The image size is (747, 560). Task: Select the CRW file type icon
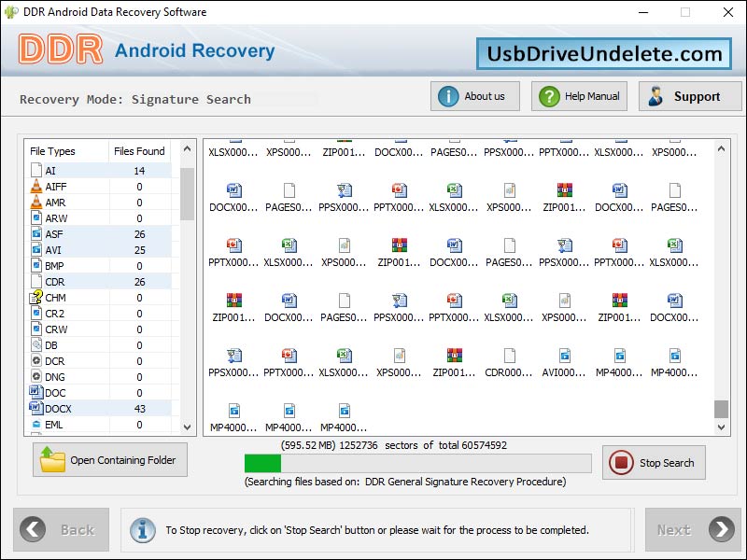pos(36,329)
